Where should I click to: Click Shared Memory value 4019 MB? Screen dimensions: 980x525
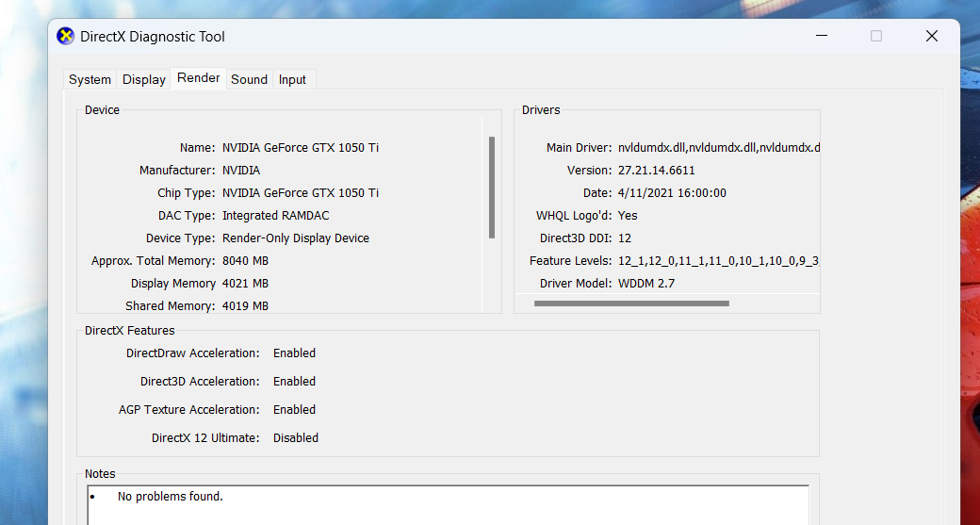(x=245, y=305)
